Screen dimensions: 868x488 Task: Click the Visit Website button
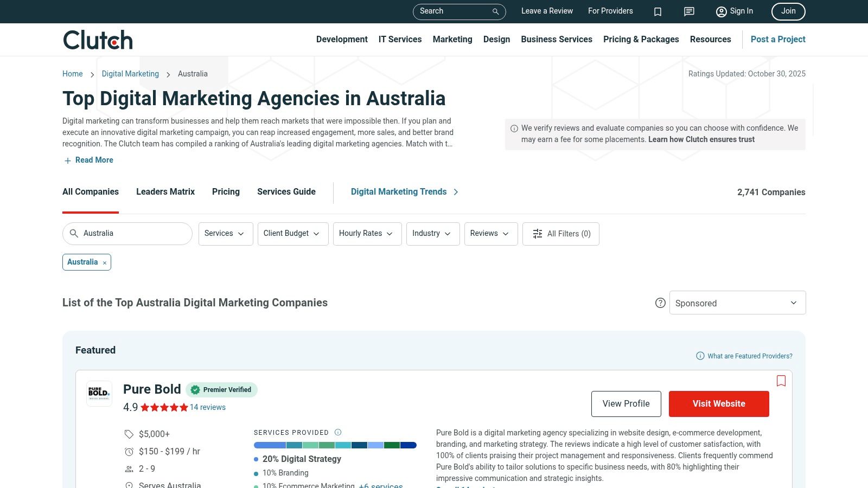718,404
